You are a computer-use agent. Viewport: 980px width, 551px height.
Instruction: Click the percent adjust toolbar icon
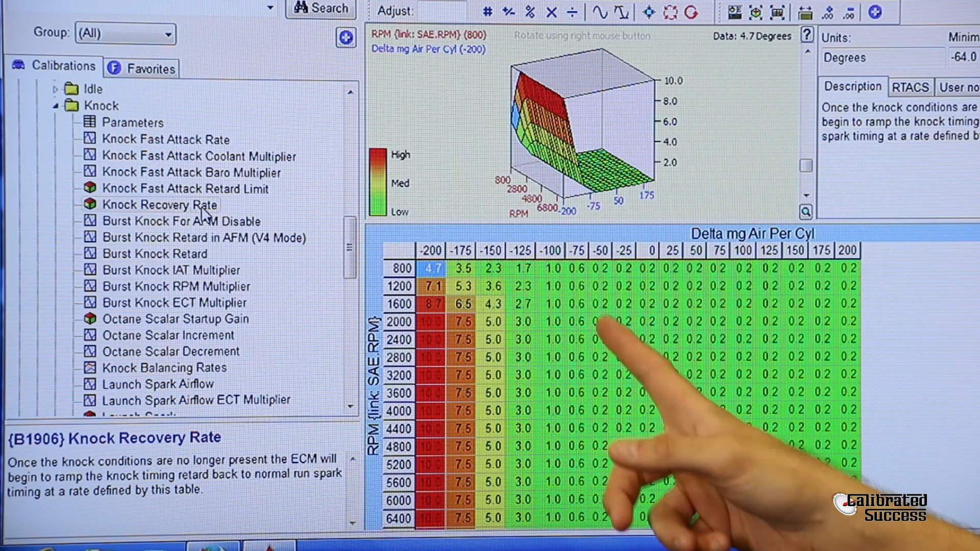point(530,12)
